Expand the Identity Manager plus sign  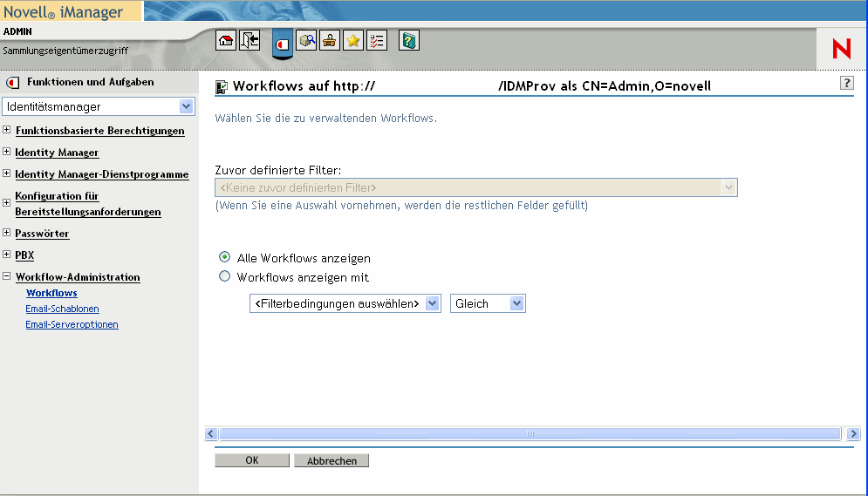(x=7, y=152)
